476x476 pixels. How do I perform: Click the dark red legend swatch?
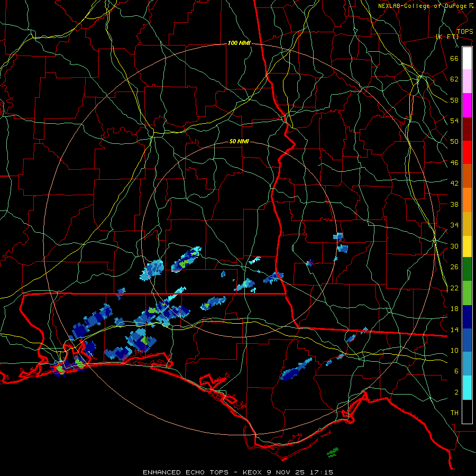(x=467, y=129)
